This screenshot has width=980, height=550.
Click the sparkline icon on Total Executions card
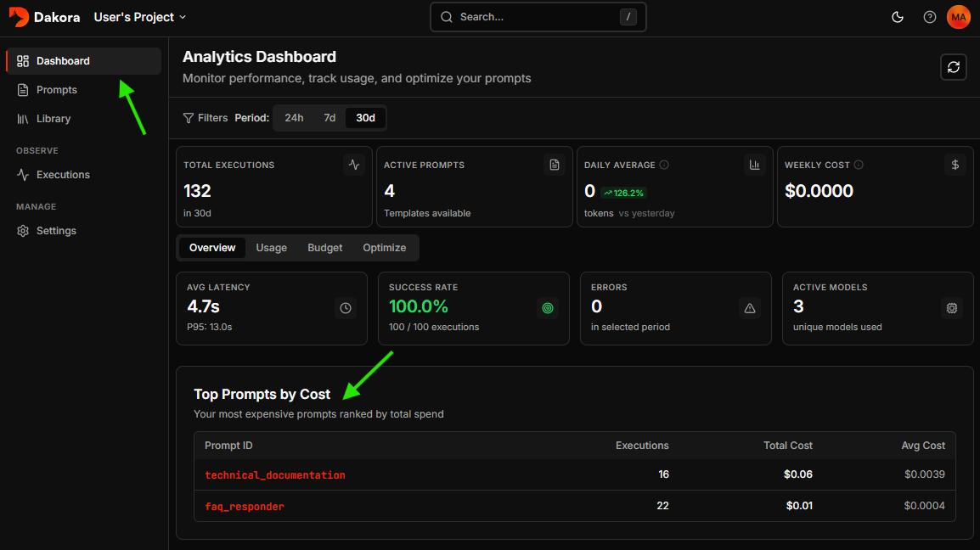353,164
